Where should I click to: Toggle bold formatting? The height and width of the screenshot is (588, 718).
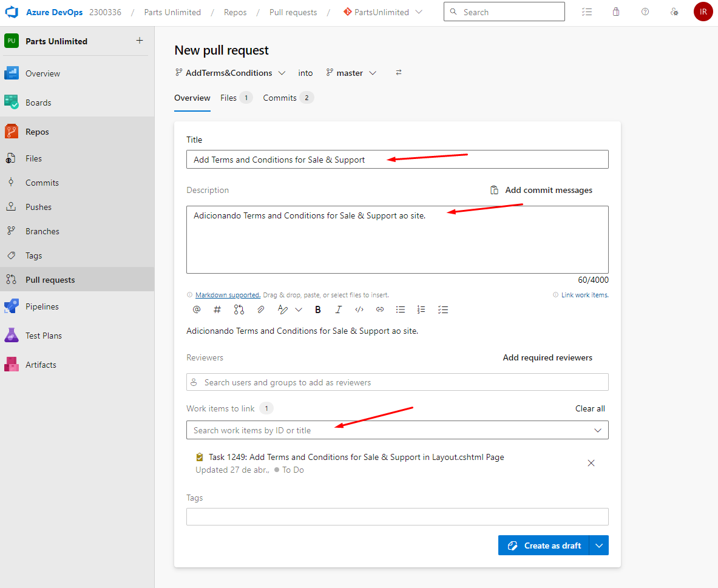[318, 309]
